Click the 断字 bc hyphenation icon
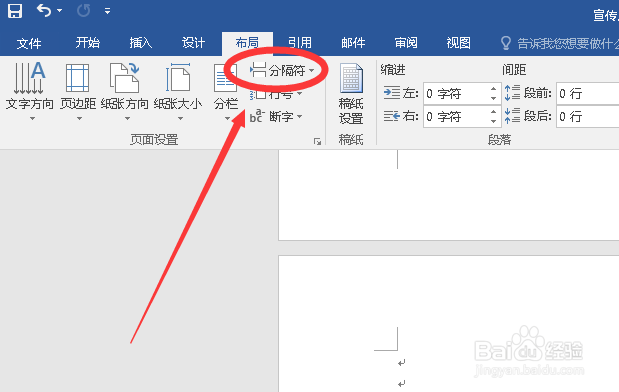The width and height of the screenshot is (619, 392). [x=256, y=116]
